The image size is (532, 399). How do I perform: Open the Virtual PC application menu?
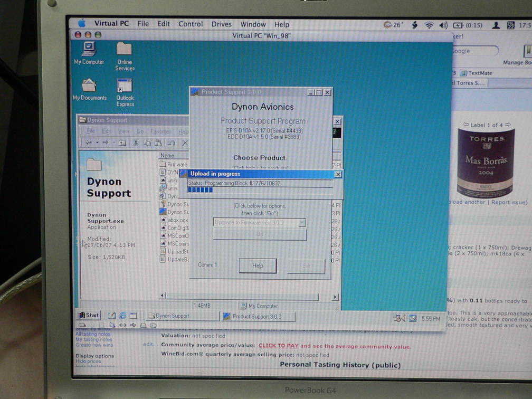pos(111,23)
